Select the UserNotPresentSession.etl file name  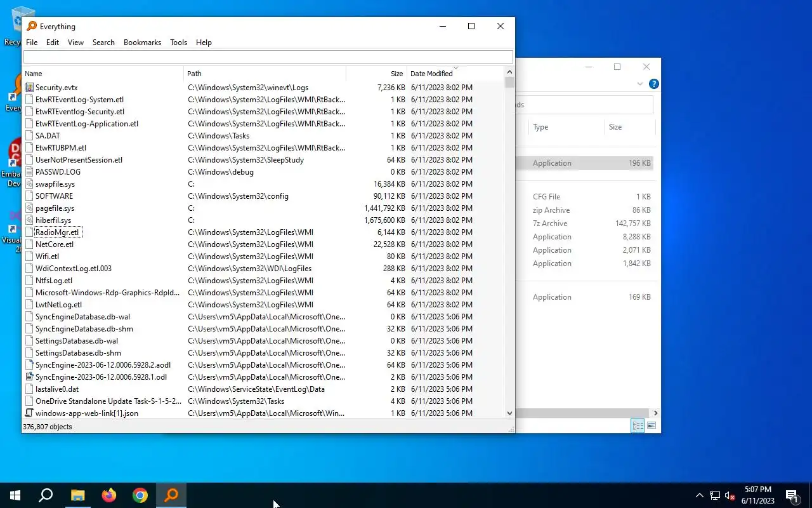tap(79, 160)
